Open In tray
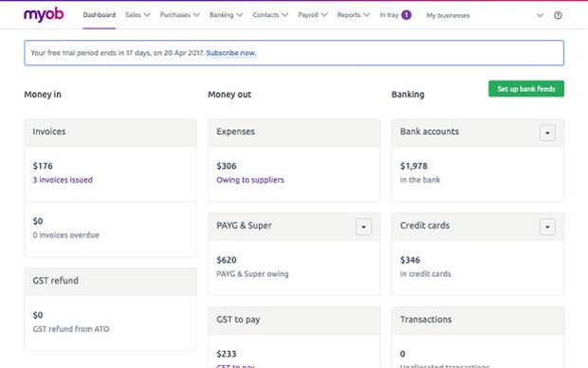 pyautogui.click(x=389, y=15)
